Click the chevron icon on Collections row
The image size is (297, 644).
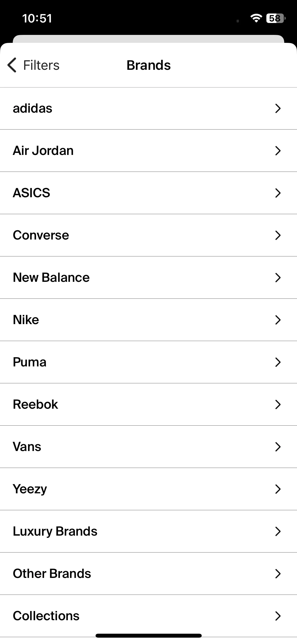(278, 616)
